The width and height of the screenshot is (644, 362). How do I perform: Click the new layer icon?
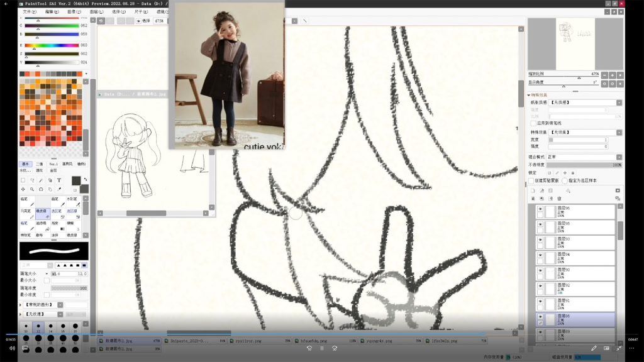coord(532,190)
